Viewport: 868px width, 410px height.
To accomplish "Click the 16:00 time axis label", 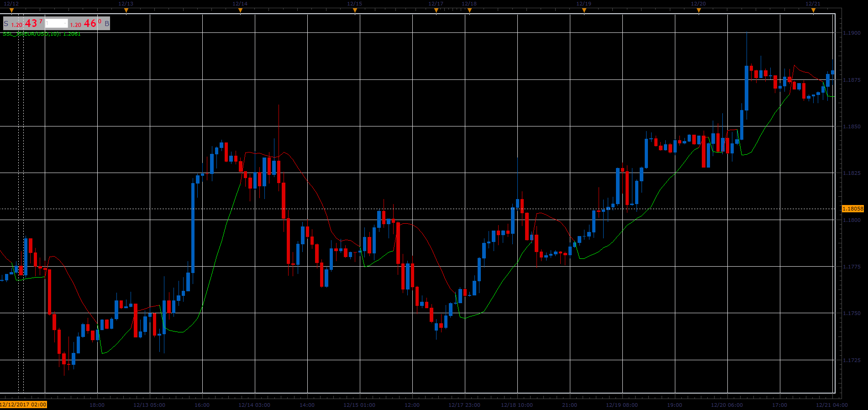I will 202,405.
